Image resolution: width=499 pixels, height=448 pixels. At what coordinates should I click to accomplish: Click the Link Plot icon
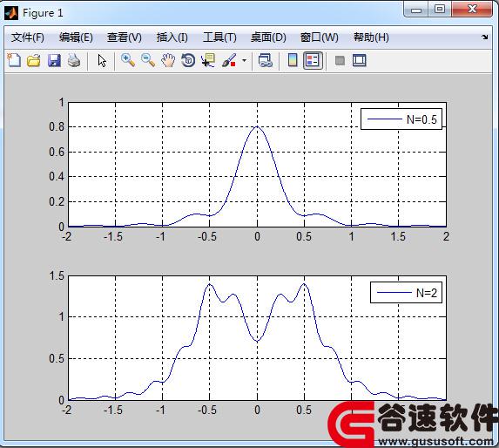coord(265,60)
